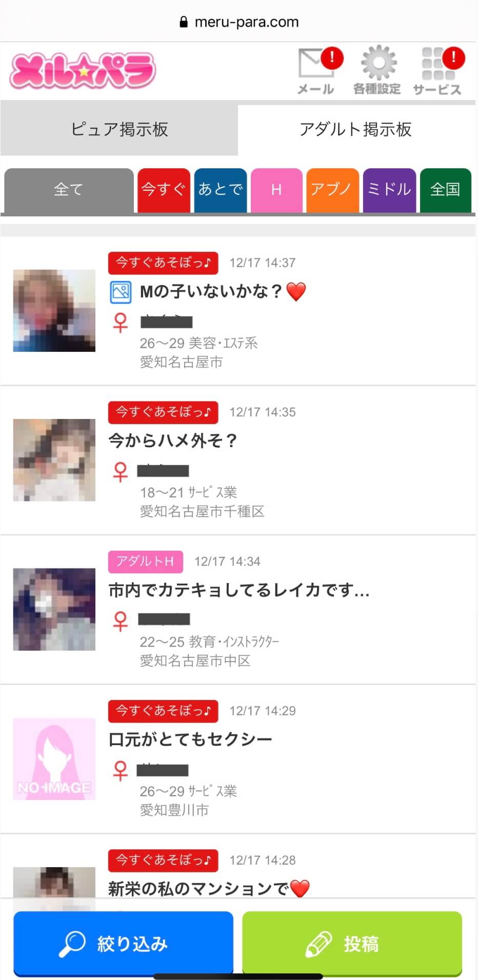The height and width of the screenshot is (980, 478).
Task: Select the 全て category tab
Action: point(69,190)
